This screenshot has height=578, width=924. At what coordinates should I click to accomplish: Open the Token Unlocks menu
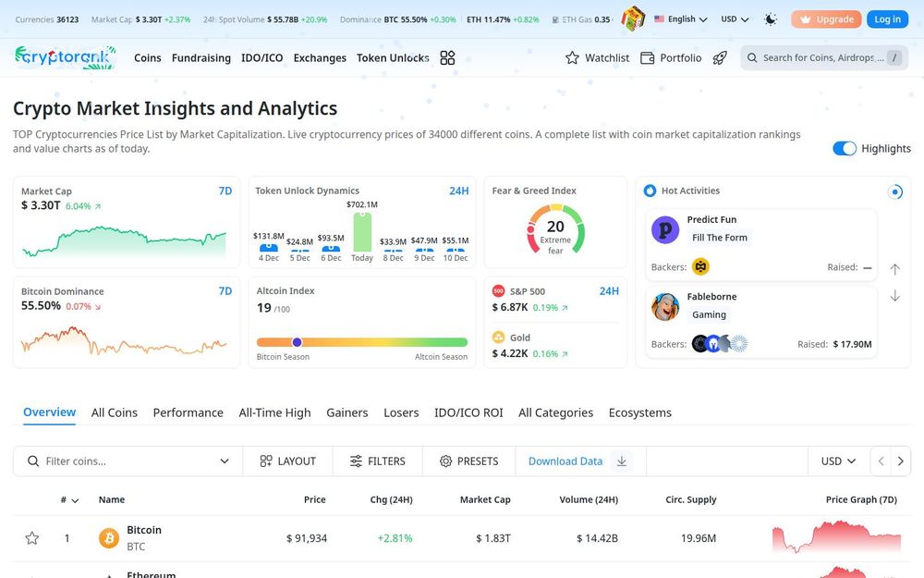coord(393,57)
